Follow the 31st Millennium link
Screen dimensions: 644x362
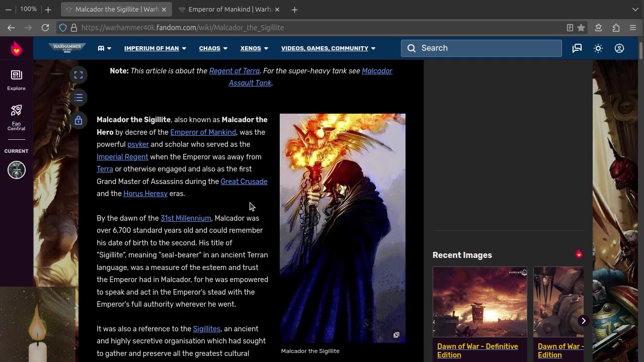186,218
